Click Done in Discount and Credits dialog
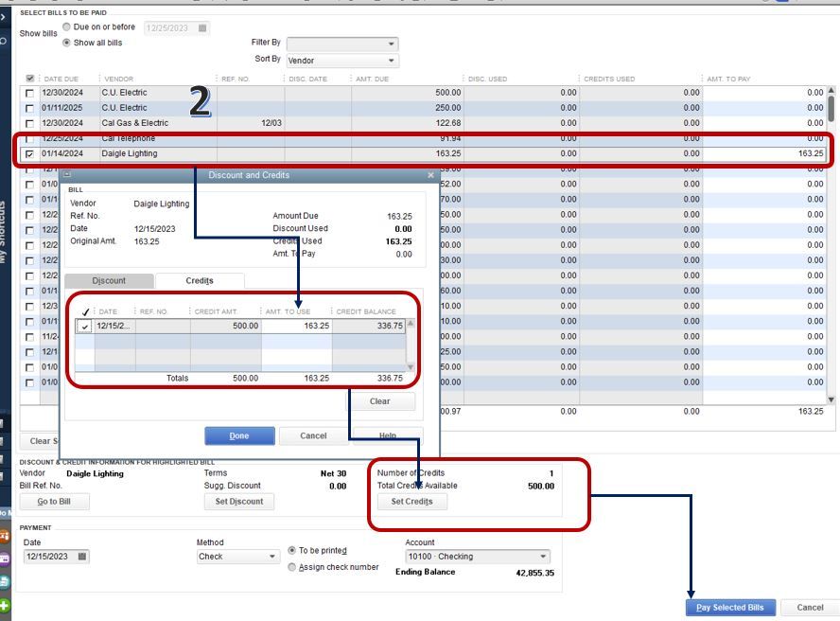The image size is (840, 621). tap(239, 436)
